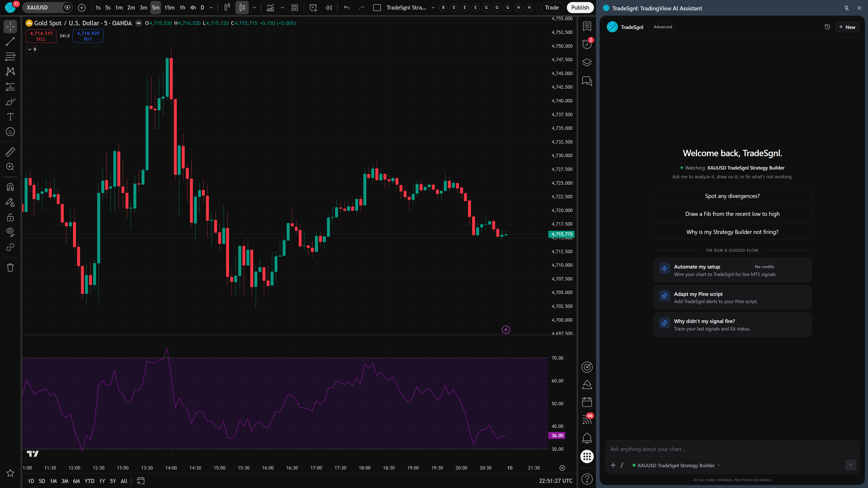Open the indicators chart icon

click(270, 7)
